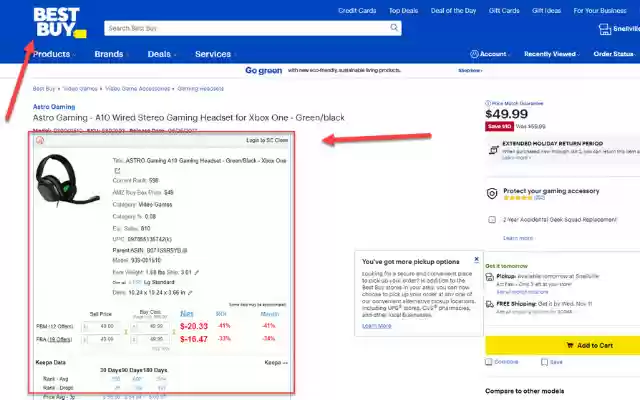640x400 pixels.
Task: Open the Video Game Accessories breadcrumb
Action: coord(138,89)
